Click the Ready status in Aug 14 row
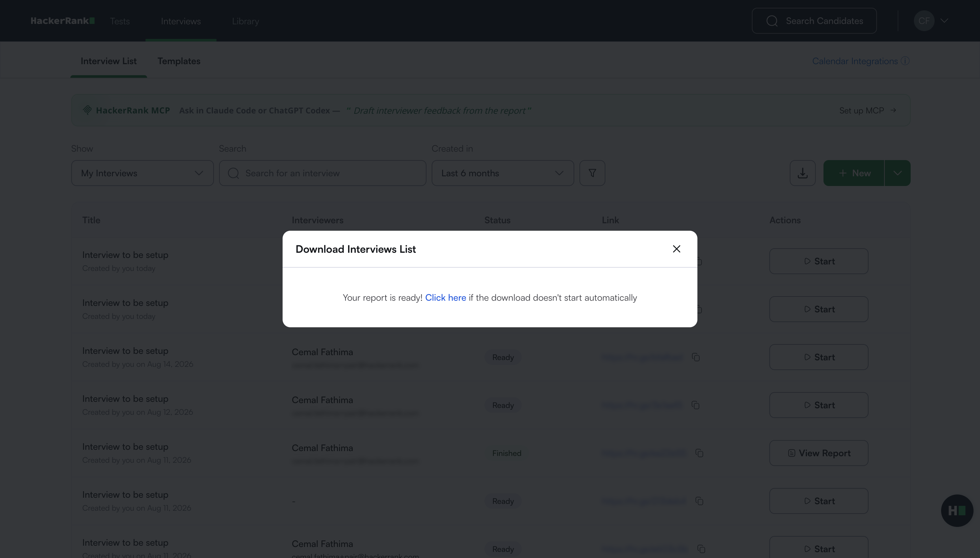The image size is (980, 558). pos(503,357)
